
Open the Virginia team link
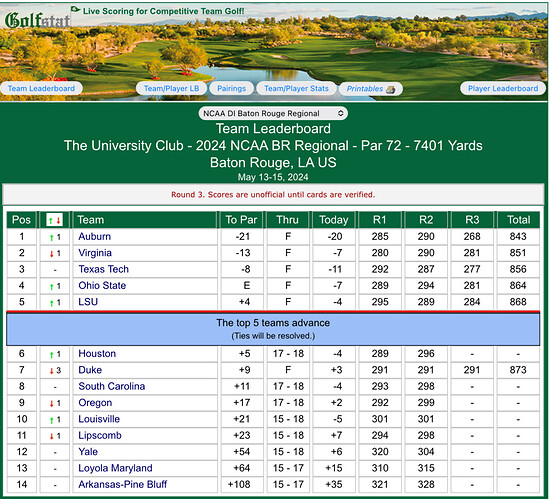tap(95, 253)
